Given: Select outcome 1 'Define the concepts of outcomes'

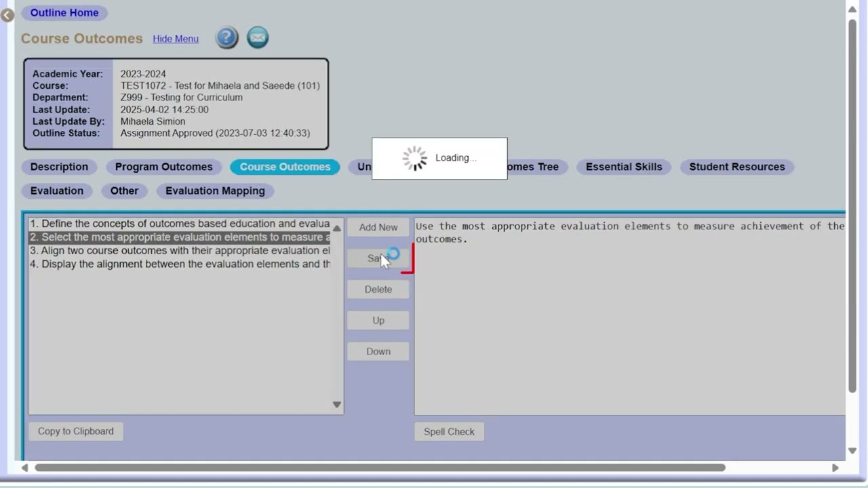Looking at the screenshot, I should tap(180, 224).
